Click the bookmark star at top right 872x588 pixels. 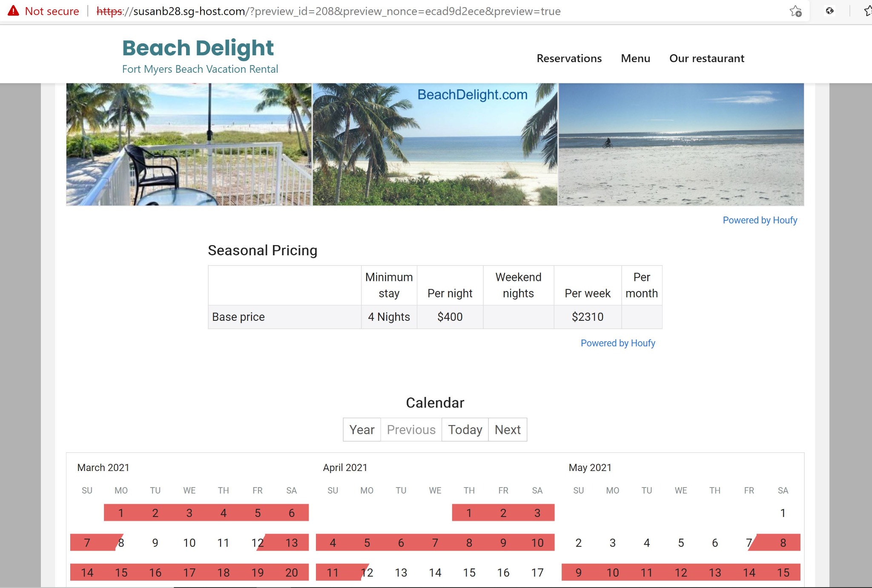click(869, 11)
